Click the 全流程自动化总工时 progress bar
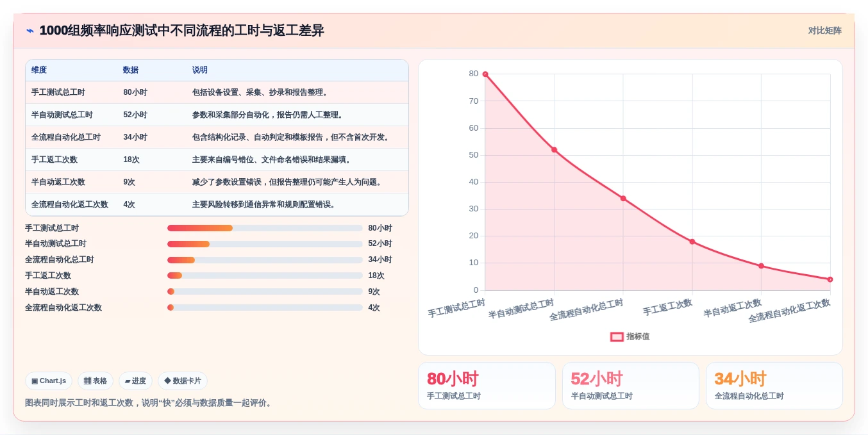The height and width of the screenshot is (435, 868). click(x=265, y=259)
